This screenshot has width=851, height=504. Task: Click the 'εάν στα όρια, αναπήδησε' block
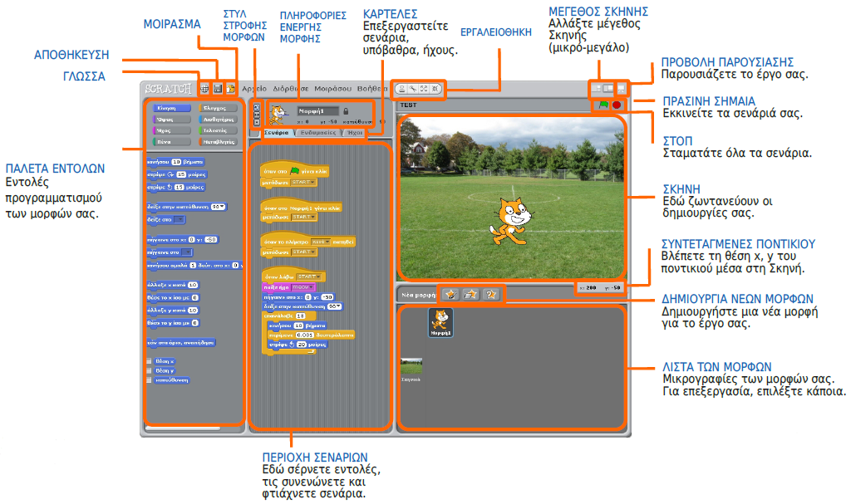tap(182, 343)
